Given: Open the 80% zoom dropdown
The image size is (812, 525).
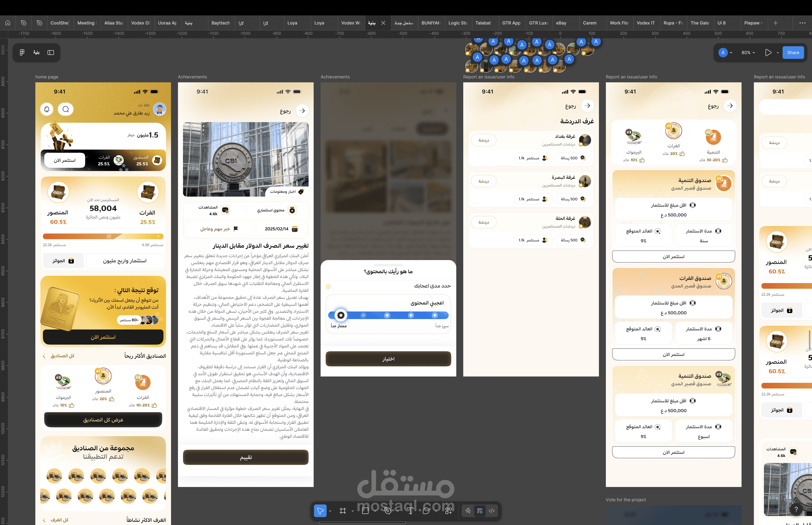Looking at the screenshot, I should coord(748,53).
